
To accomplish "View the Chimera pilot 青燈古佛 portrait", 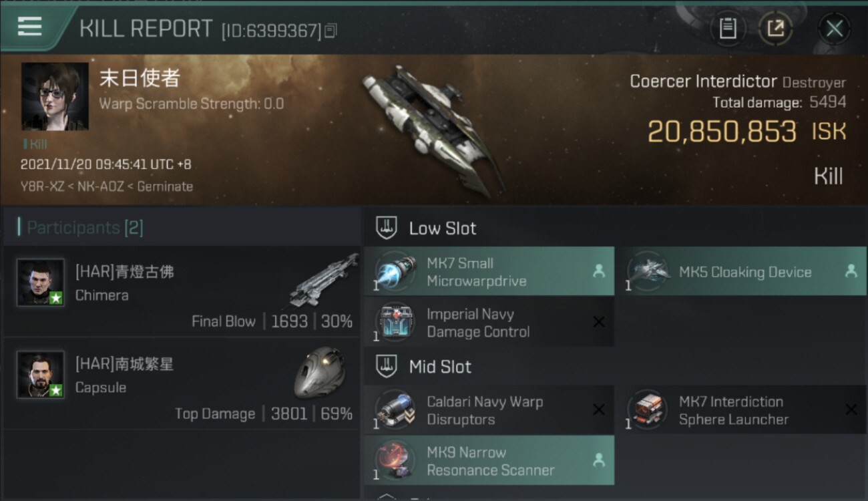I will click(x=41, y=283).
